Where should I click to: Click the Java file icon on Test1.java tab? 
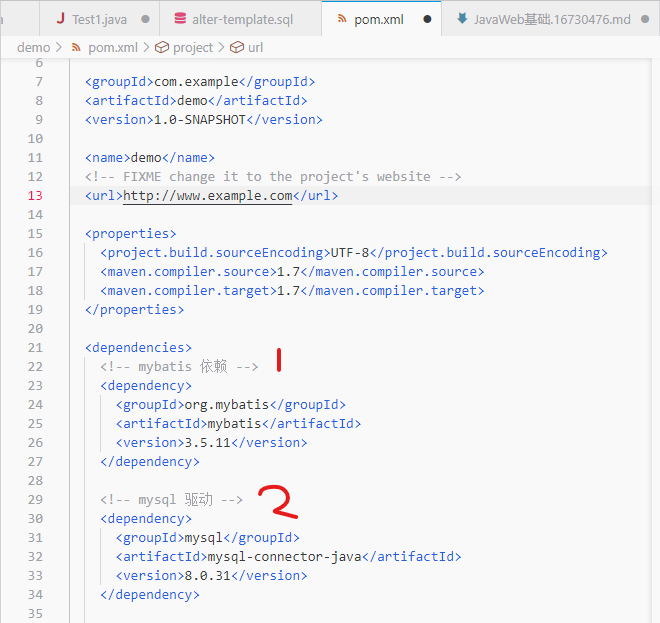tap(61, 19)
